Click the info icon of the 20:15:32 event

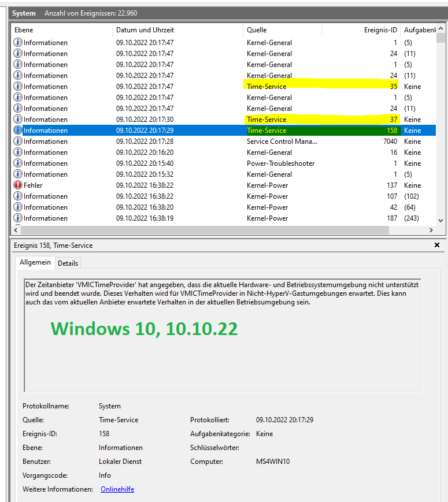pos(18,174)
